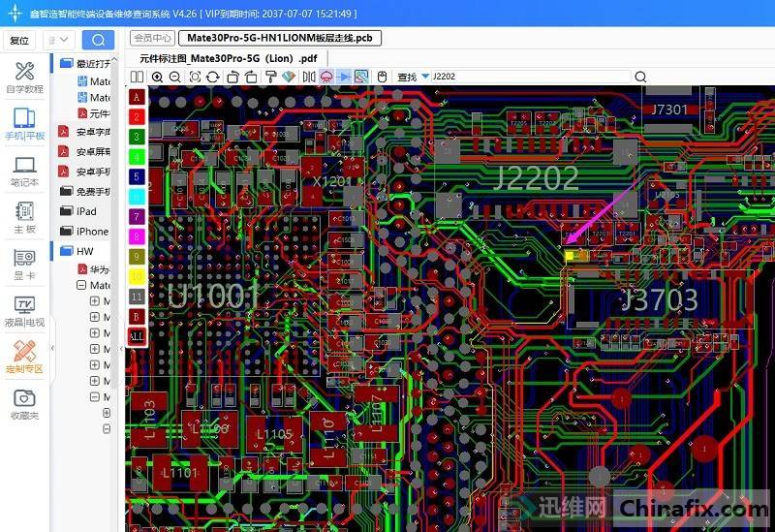Open the 查找 search type dropdown
775x532 pixels.
coord(424,77)
